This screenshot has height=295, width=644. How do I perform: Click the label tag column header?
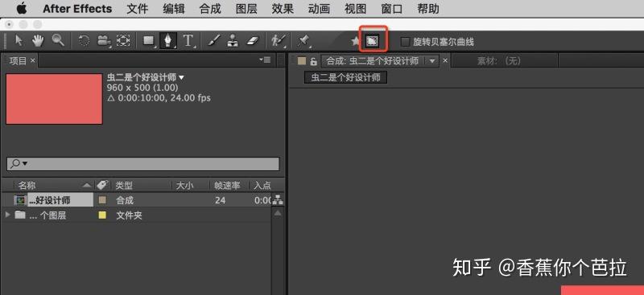pyautogui.click(x=102, y=186)
